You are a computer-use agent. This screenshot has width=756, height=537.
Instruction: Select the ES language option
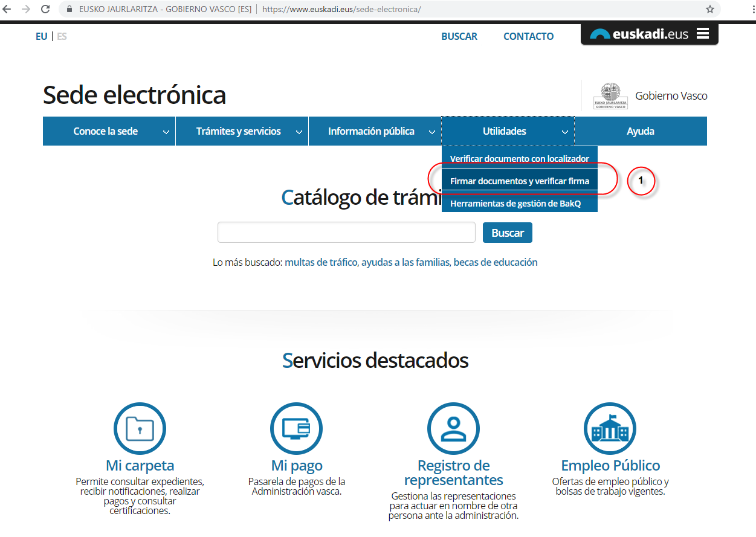click(62, 36)
